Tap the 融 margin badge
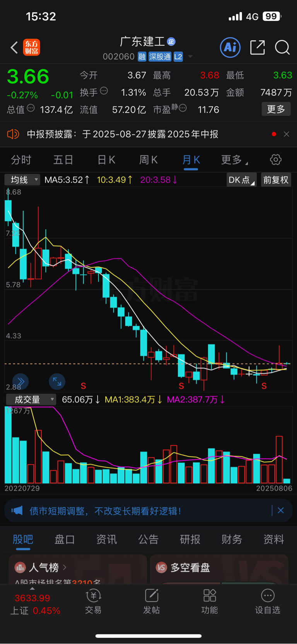Image resolution: width=297 pixels, height=644 pixels. coord(142,57)
